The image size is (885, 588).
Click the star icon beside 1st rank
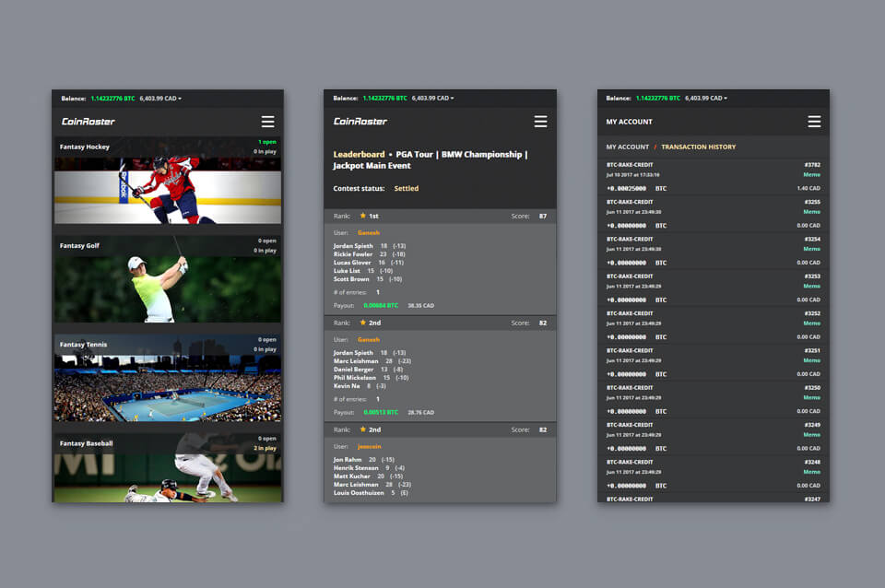(362, 216)
